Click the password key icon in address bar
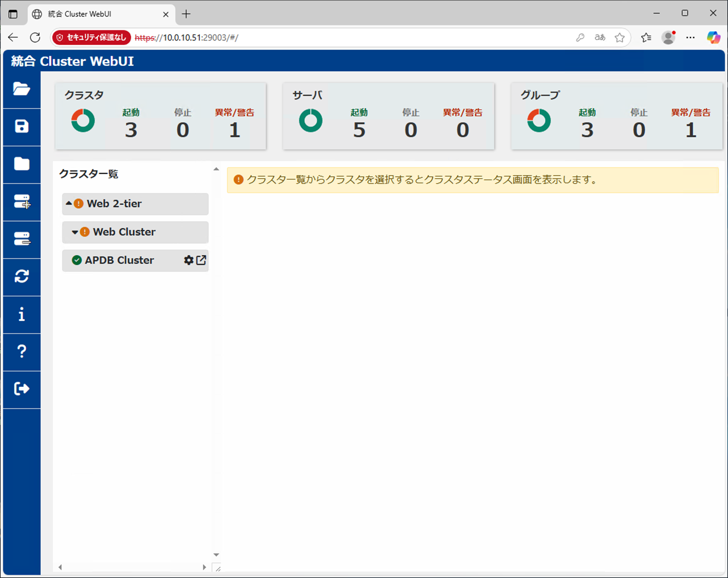728x578 pixels. 580,37
